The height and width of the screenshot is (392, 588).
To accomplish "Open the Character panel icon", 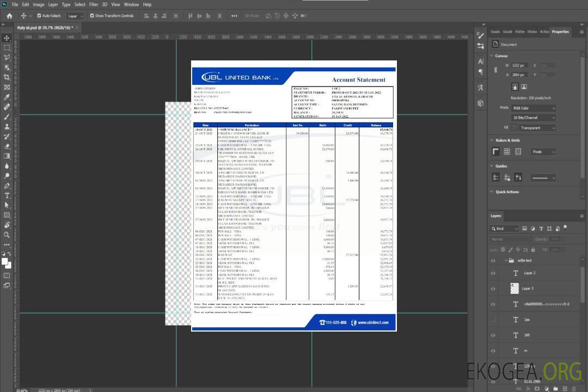I will tap(481, 61).
